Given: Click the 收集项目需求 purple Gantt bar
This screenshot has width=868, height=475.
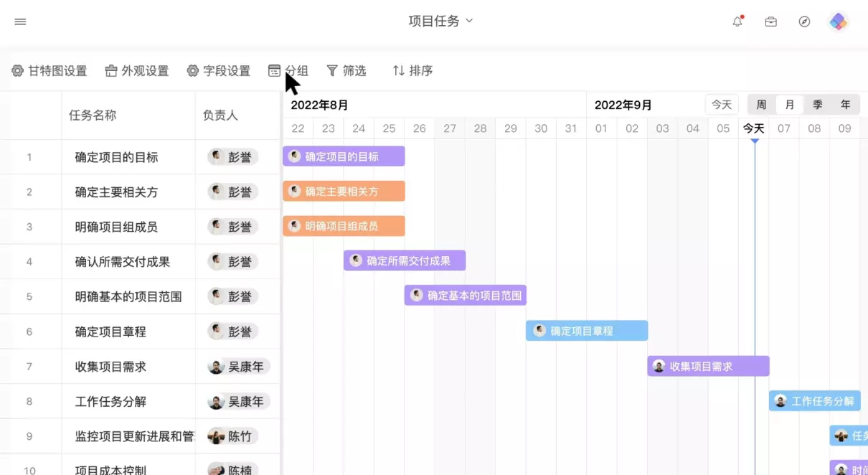Looking at the screenshot, I should pos(708,367).
